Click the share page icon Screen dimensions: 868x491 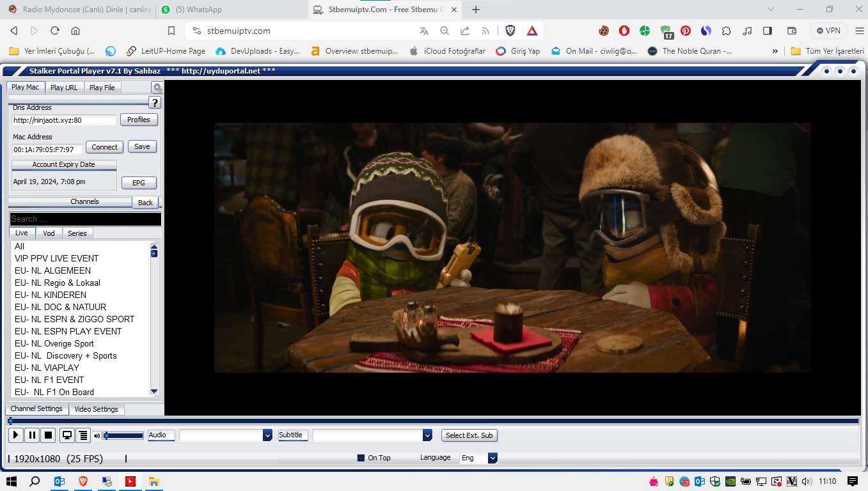click(x=465, y=31)
